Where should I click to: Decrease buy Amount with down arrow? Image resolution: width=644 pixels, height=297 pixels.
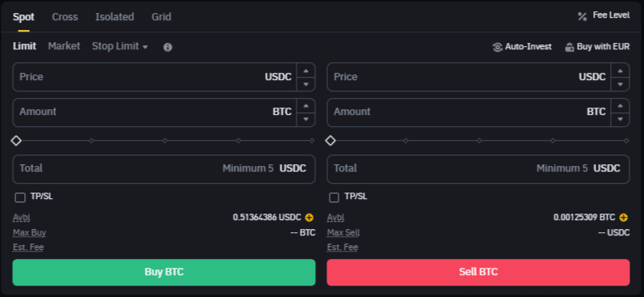pos(305,119)
